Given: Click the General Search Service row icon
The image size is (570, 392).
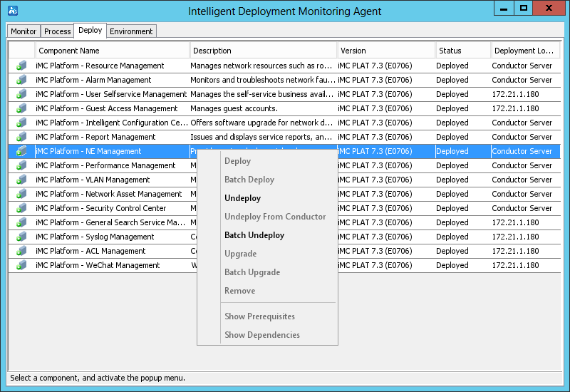Looking at the screenshot, I should pyautogui.click(x=21, y=222).
